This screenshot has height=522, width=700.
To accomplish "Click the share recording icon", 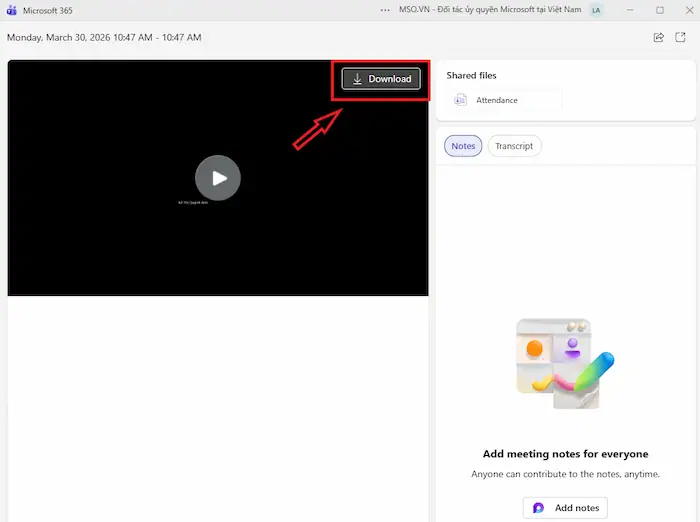I will pos(658,37).
